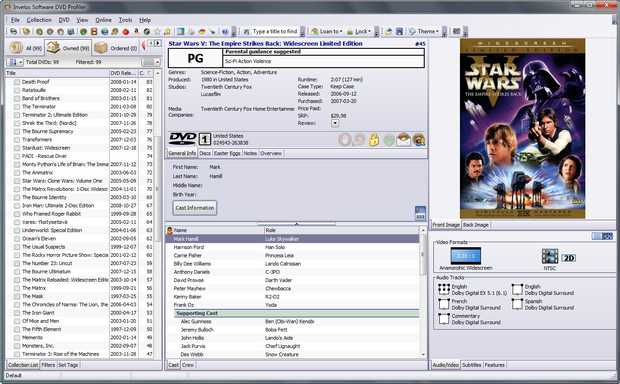
Task: Open the Theme dropdown
Action: (x=424, y=31)
